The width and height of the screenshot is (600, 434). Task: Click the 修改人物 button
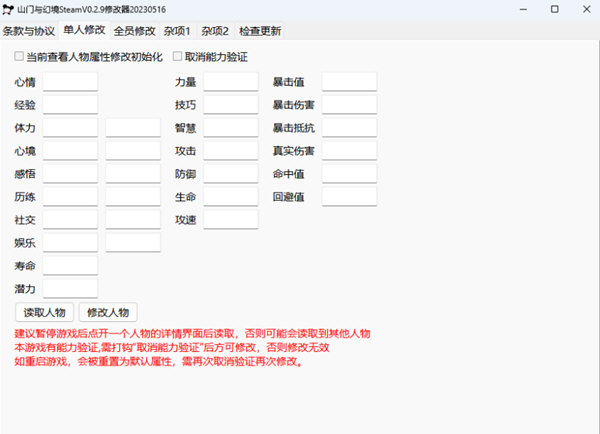108,313
